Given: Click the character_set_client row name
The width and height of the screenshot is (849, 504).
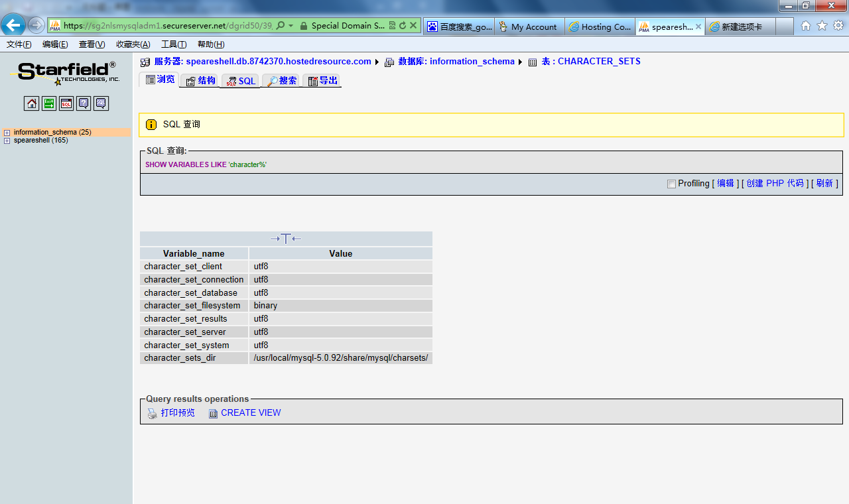Looking at the screenshot, I should pyautogui.click(x=183, y=267).
